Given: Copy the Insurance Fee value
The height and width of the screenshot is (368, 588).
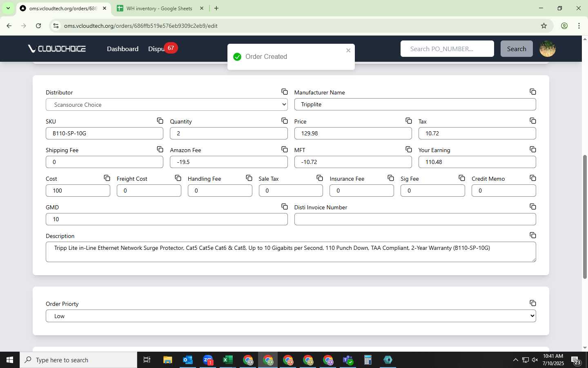Looking at the screenshot, I should 391,178.
